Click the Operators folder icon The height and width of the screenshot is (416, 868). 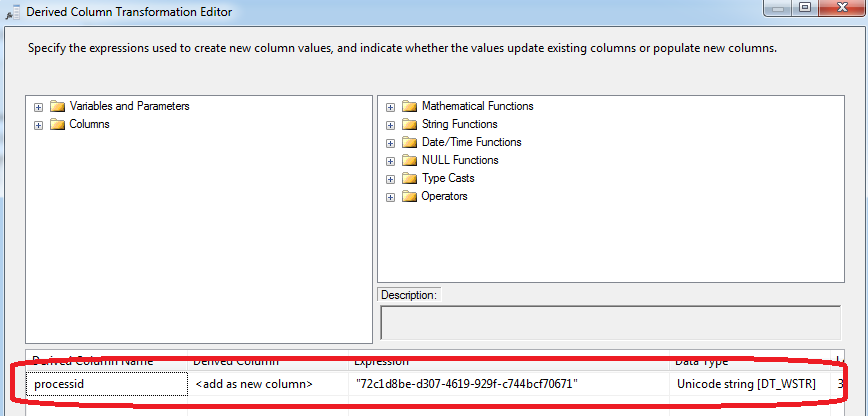click(409, 196)
